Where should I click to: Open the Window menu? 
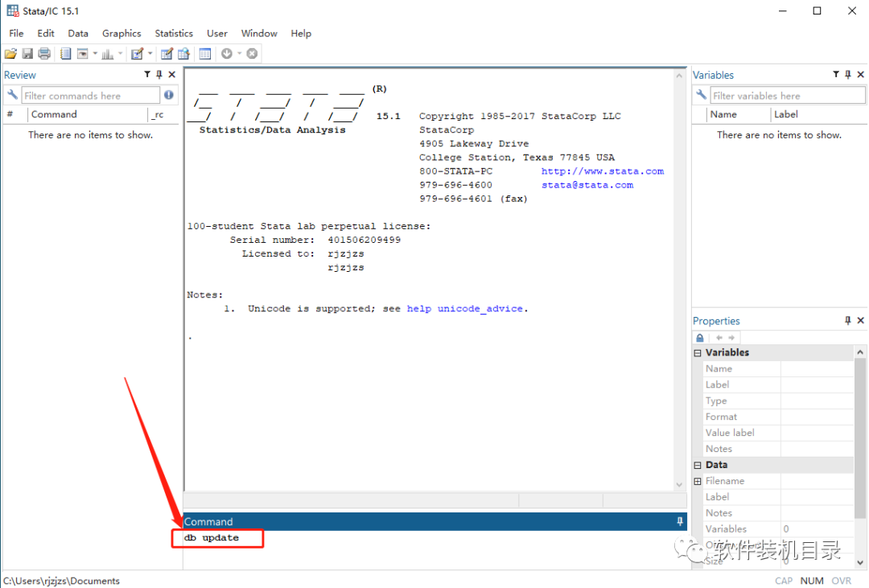(259, 33)
